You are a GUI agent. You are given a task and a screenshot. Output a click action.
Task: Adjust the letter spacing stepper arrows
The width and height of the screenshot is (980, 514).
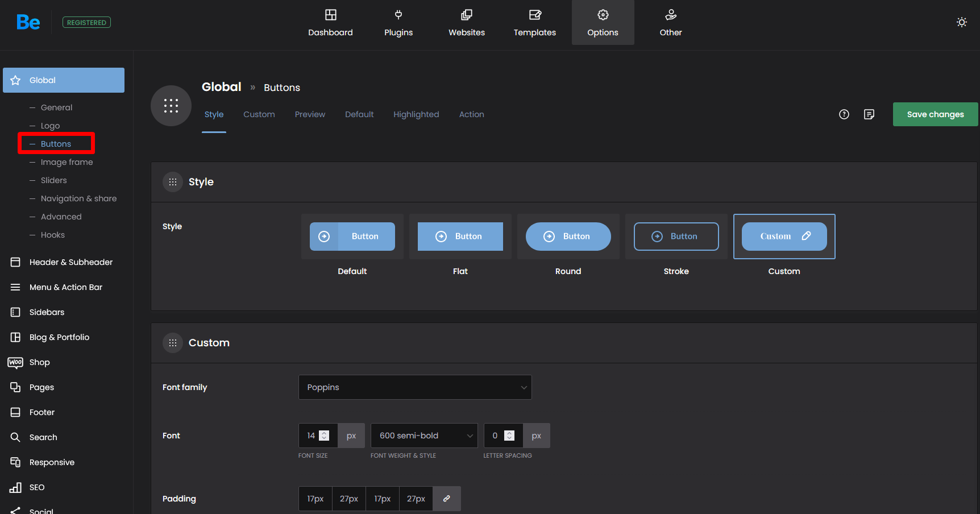[x=509, y=436]
